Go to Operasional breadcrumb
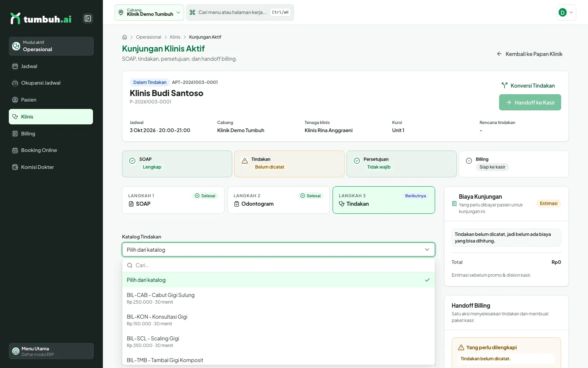 148,37
